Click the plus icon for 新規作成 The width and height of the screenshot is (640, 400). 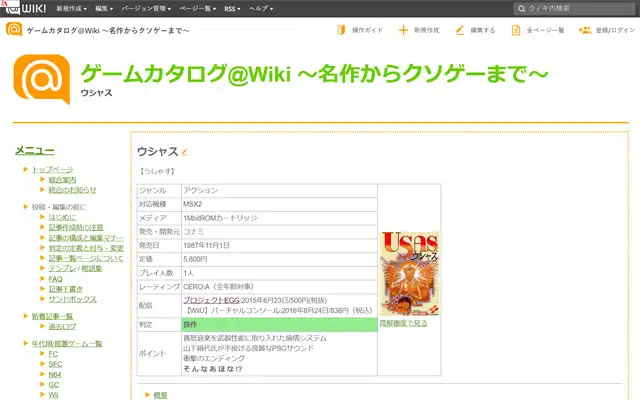pos(403,30)
